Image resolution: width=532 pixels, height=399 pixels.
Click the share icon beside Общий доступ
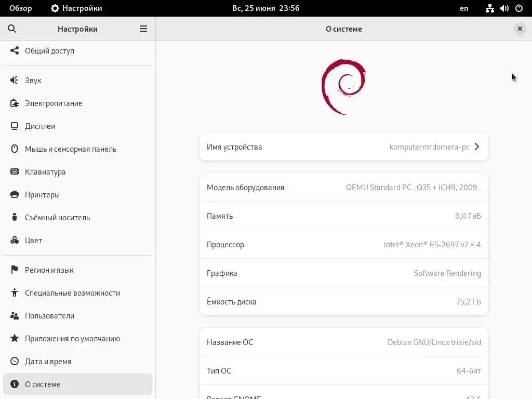pyautogui.click(x=14, y=51)
